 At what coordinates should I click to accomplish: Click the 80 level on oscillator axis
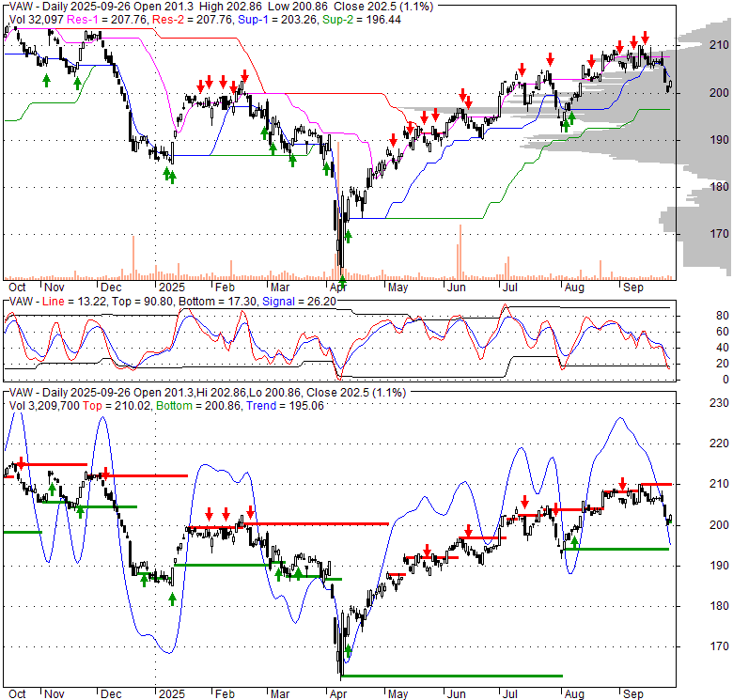tap(723, 316)
